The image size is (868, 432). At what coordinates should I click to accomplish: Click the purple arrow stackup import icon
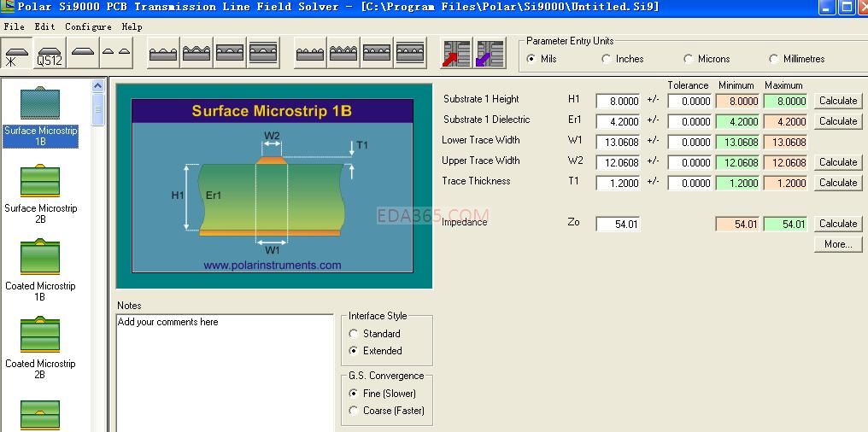pyautogui.click(x=490, y=54)
